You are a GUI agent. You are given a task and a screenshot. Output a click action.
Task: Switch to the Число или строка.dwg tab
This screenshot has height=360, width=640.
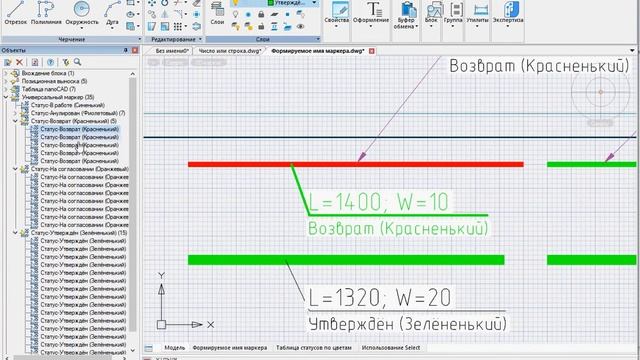[x=229, y=51]
